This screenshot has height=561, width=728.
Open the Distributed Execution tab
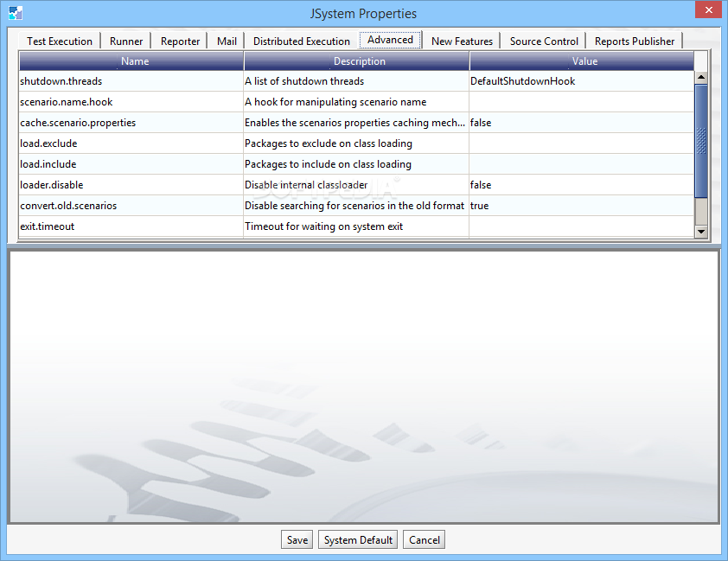tap(302, 41)
